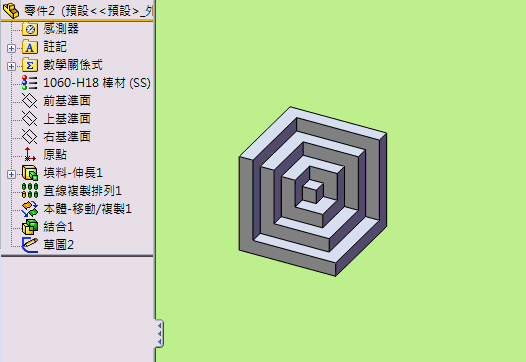This screenshot has width=526, height=362.
Task: Select the 右基準面 label
Action: (x=67, y=137)
